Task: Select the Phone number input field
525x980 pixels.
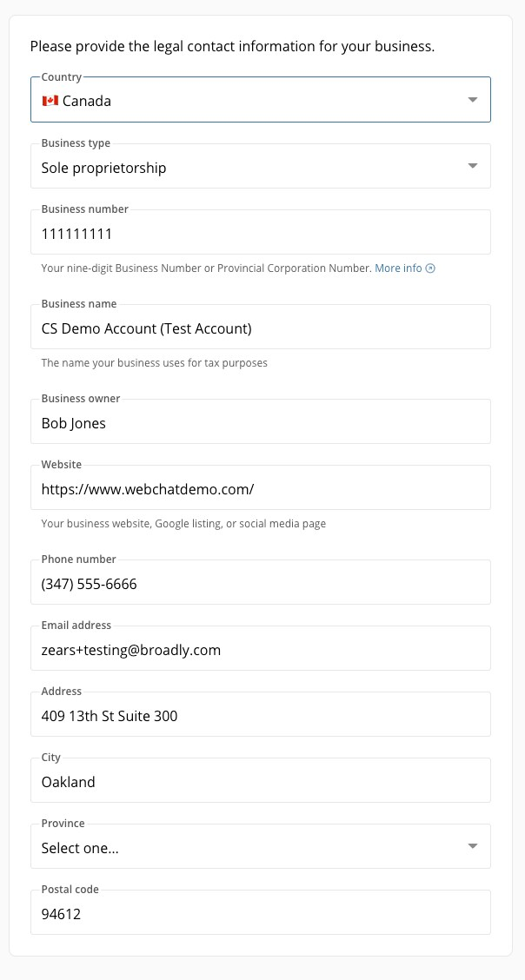Action: pos(261,582)
